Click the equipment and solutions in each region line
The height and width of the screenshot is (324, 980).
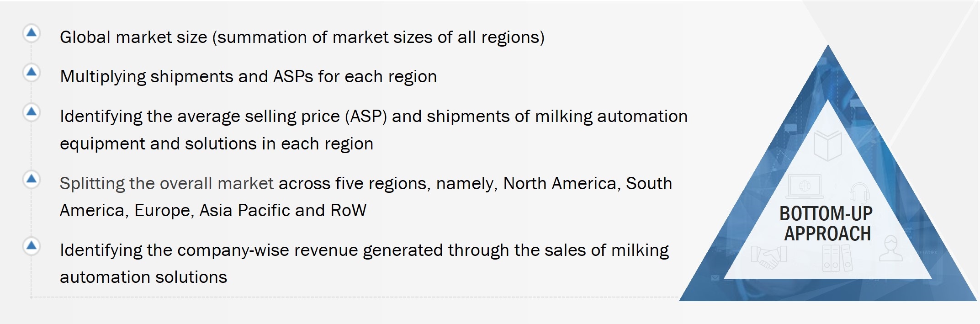point(217,143)
